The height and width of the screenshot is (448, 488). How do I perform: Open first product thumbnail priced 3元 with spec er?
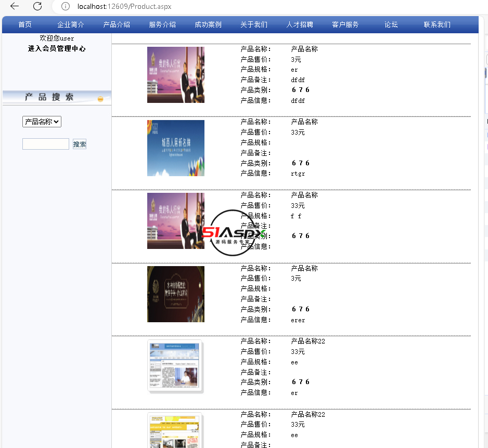(x=176, y=75)
